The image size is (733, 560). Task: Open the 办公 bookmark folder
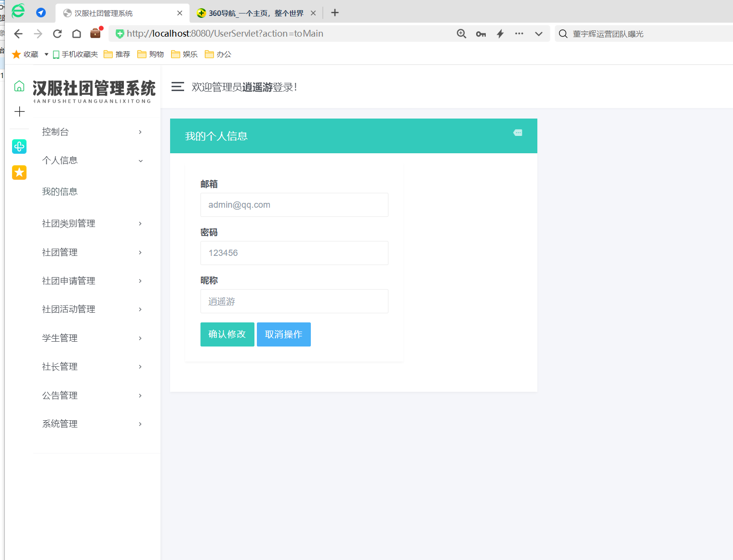218,54
